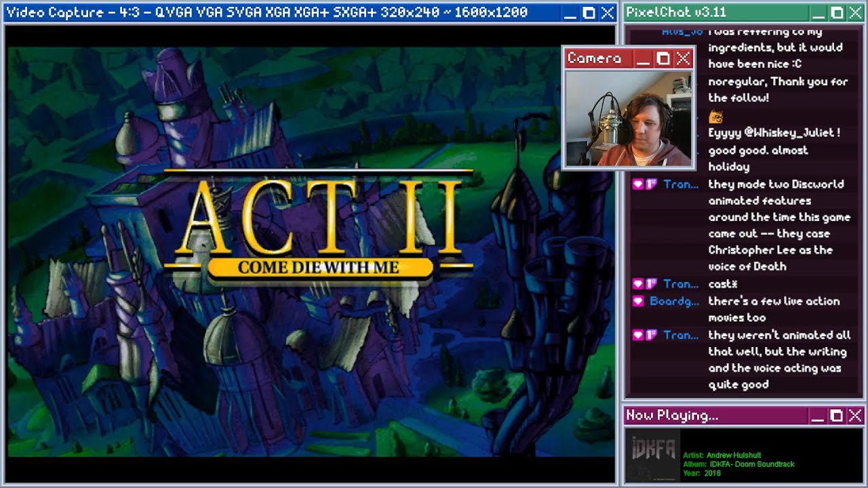868x488 pixels.
Task: Maximize the Camera window
Action: (x=663, y=58)
